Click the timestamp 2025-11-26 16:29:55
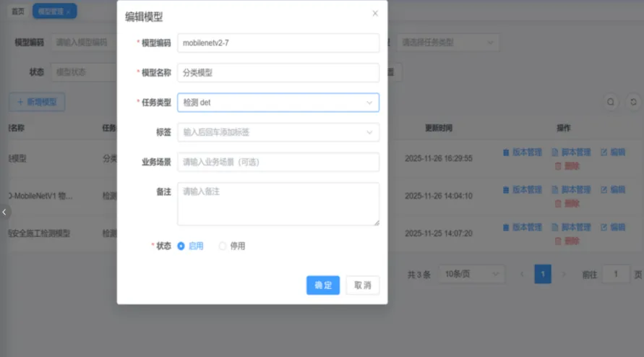 click(x=439, y=158)
